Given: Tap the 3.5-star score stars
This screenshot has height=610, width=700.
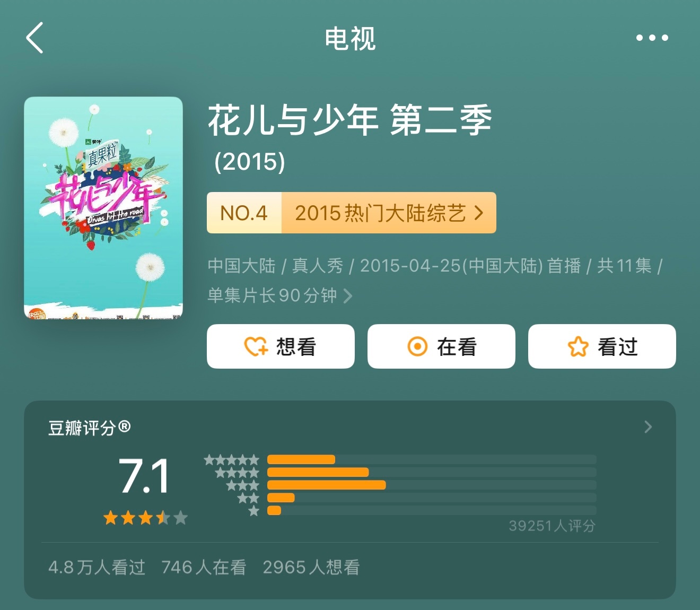Looking at the screenshot, I should coord(145,518).
